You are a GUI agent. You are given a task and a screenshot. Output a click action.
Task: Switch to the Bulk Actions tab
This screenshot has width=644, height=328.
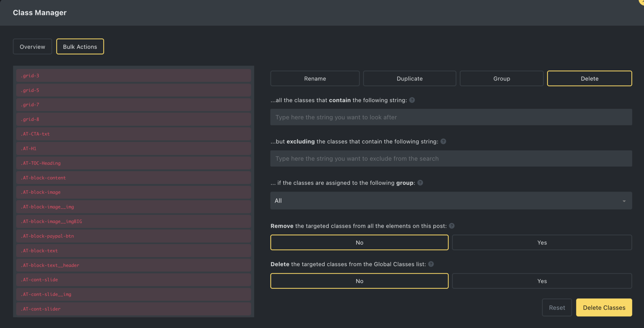80,46
